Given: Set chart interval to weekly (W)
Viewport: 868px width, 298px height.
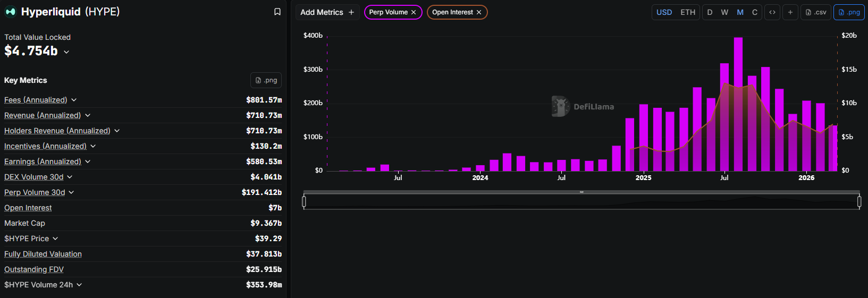Looking at the screenshot, I should (x=724, y=12).
